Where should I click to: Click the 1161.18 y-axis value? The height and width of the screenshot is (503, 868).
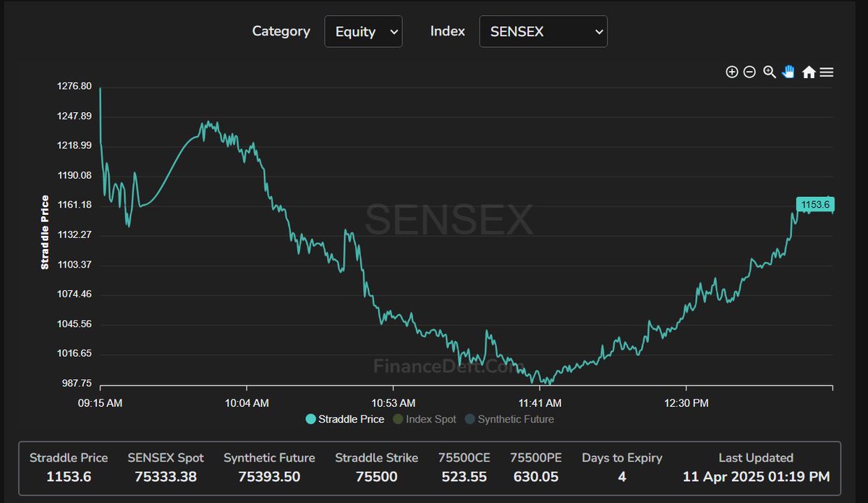(75, 205)
